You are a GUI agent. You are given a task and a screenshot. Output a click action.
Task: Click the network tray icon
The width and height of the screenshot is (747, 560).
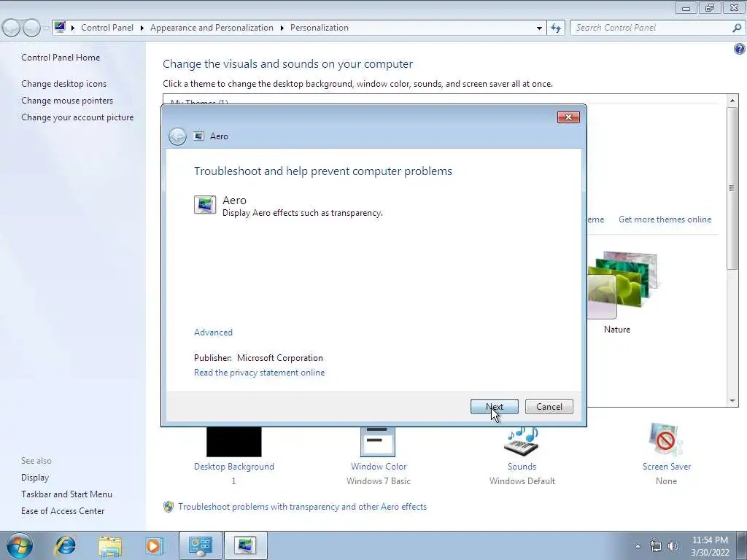pos(656,546)
